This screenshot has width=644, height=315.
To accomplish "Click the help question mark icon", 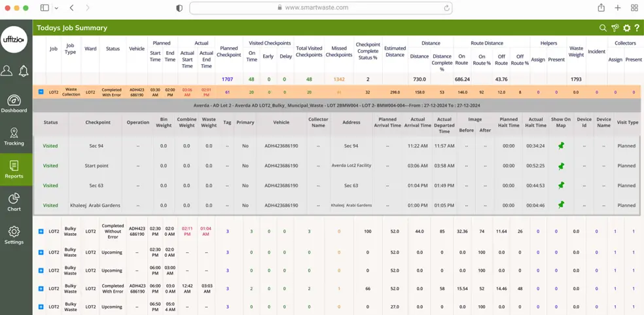I will point(637,28).
